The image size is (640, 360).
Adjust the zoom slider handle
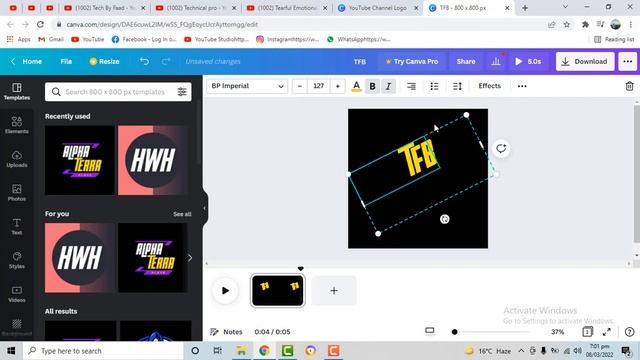(x=454, y=332)
